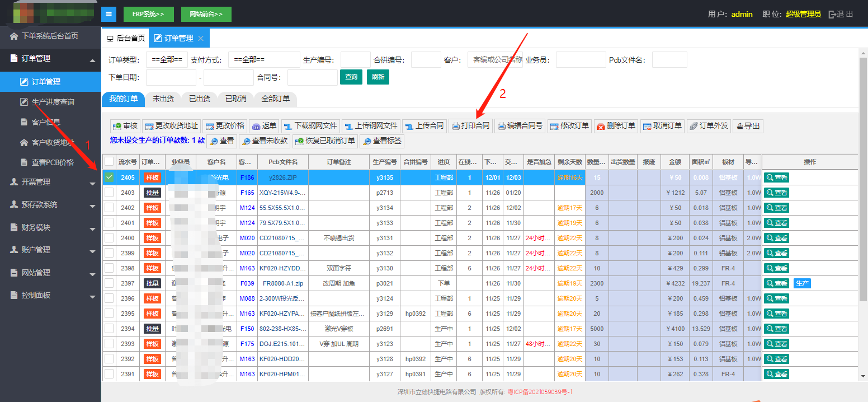Viewport: 868px width, 402px height.
Task: Click the 审核 approve toolbar icon
Action: pyautogui.click(x=117, y=126)
